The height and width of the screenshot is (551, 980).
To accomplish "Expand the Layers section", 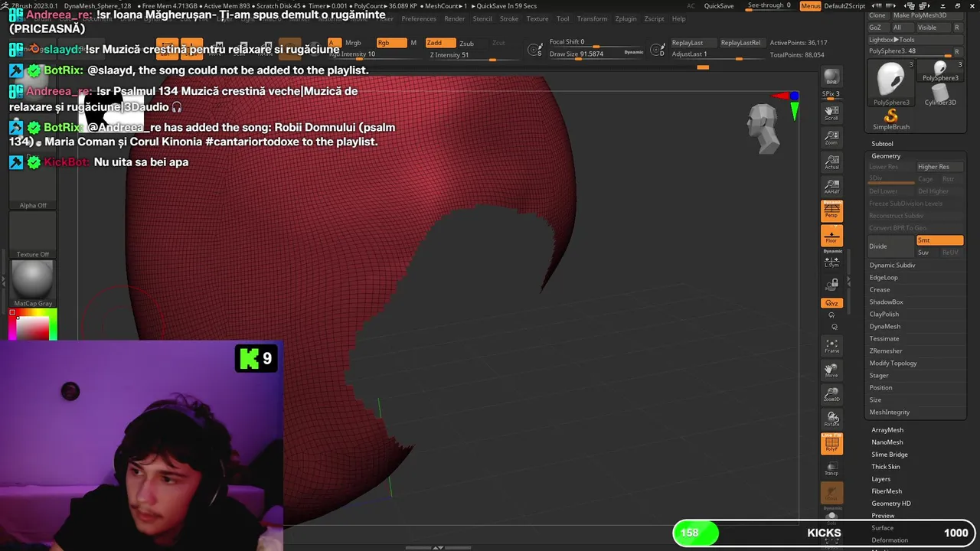I will click(x=880, y=479).
